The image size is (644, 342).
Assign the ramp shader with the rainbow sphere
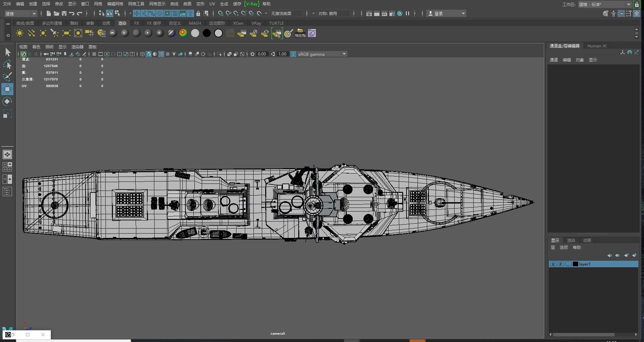pos(183,33)
